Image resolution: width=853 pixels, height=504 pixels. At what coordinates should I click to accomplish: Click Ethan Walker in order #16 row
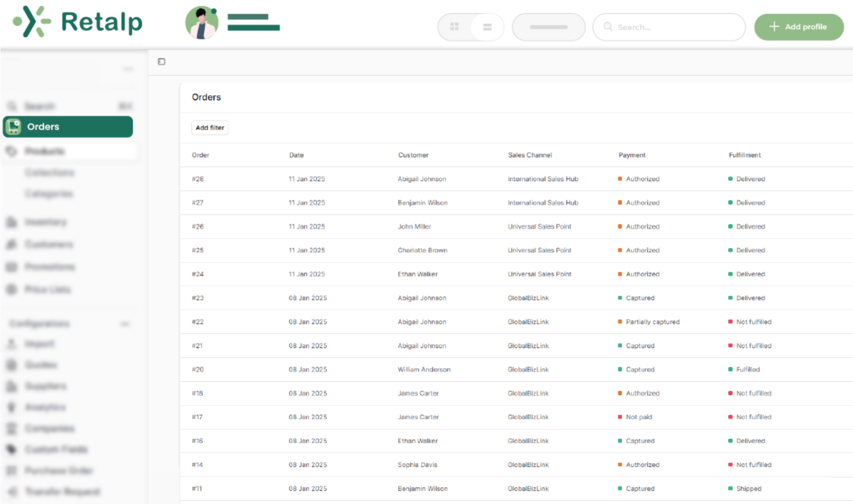[418, 441]
